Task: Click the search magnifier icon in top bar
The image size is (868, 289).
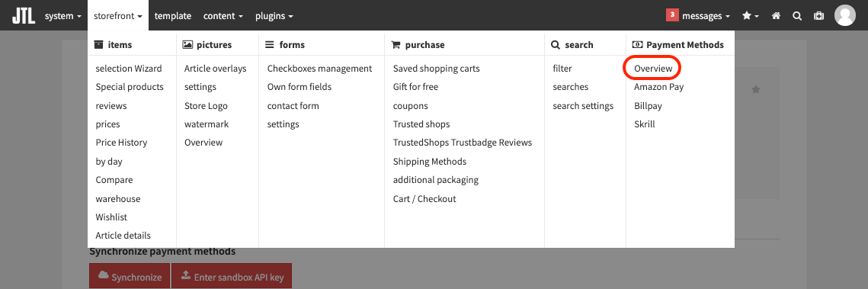Action: tap(797, 16)
